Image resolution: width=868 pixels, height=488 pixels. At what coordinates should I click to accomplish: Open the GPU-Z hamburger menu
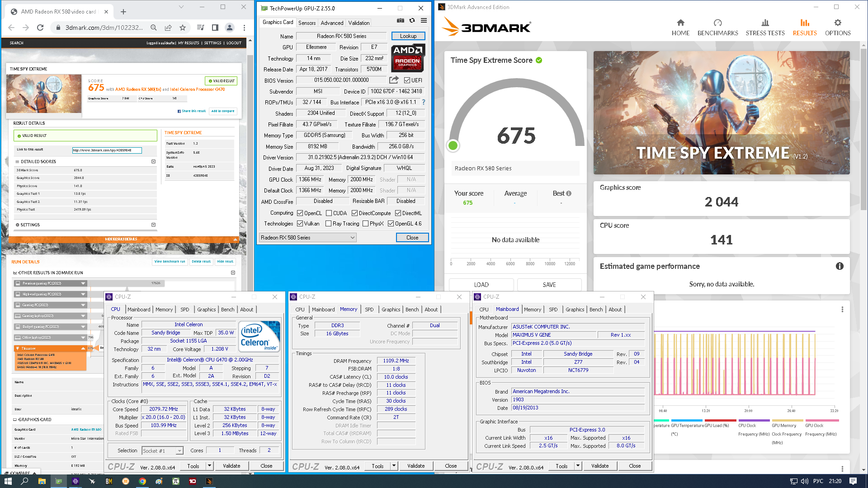(424, 21)
